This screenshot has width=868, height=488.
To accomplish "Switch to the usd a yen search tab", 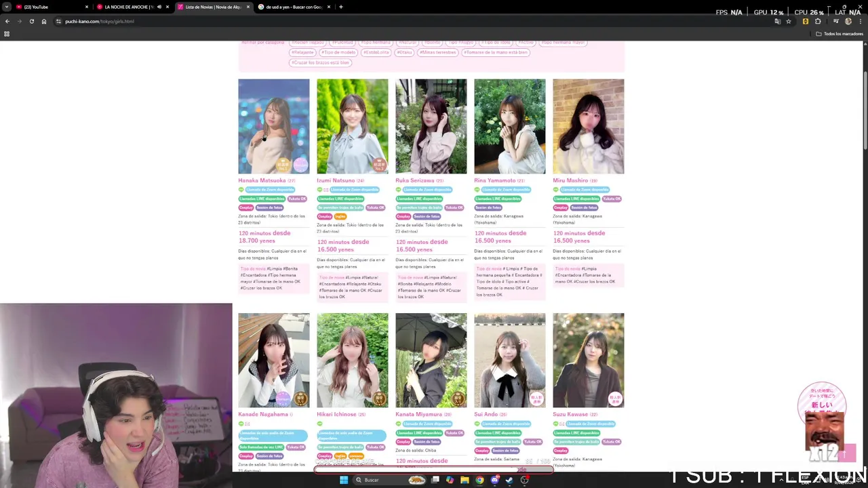I will [x=294, y=7].
